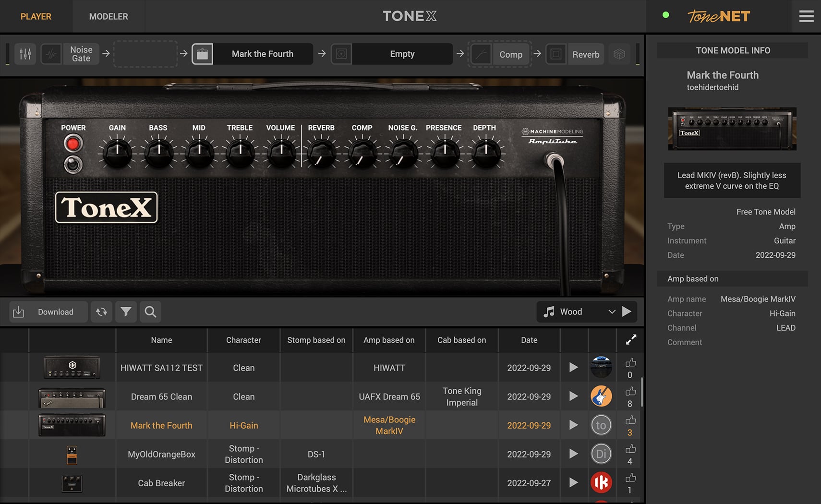821x504 pixels.
Task: Open HIWATT SA112 TEST uploader avatar
Action: click(x=601, y=367)
